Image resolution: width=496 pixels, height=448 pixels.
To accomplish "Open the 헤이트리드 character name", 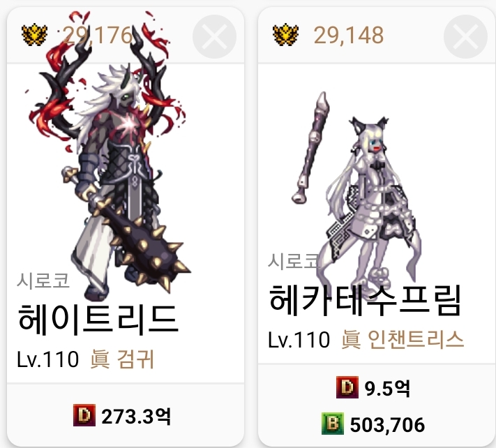I will point(98,319).
